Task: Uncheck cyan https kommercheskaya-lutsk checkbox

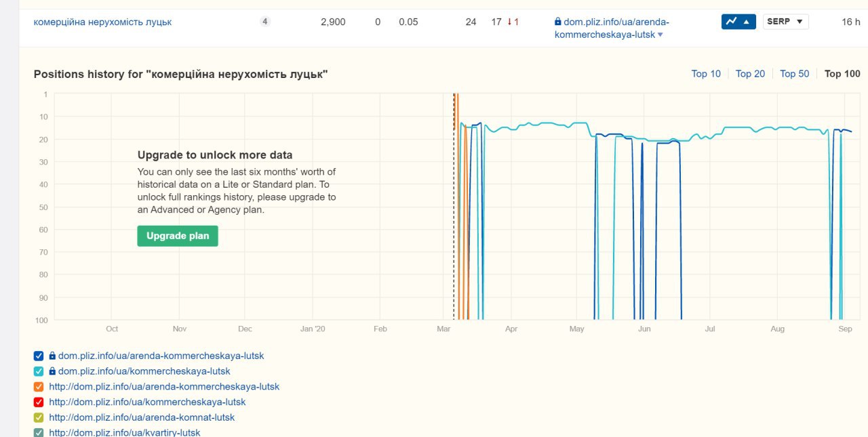Action: pyautogui.click(x=39, y=371)
